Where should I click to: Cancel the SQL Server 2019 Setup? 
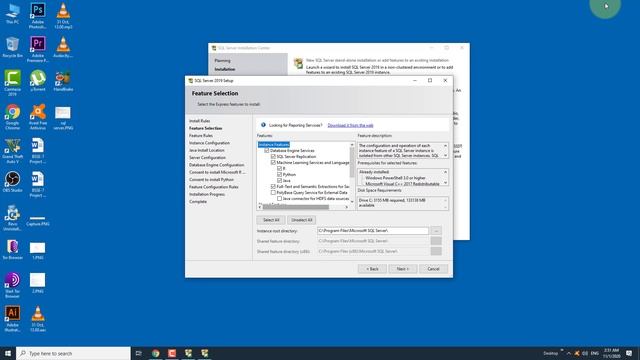[x=433, y=269]
